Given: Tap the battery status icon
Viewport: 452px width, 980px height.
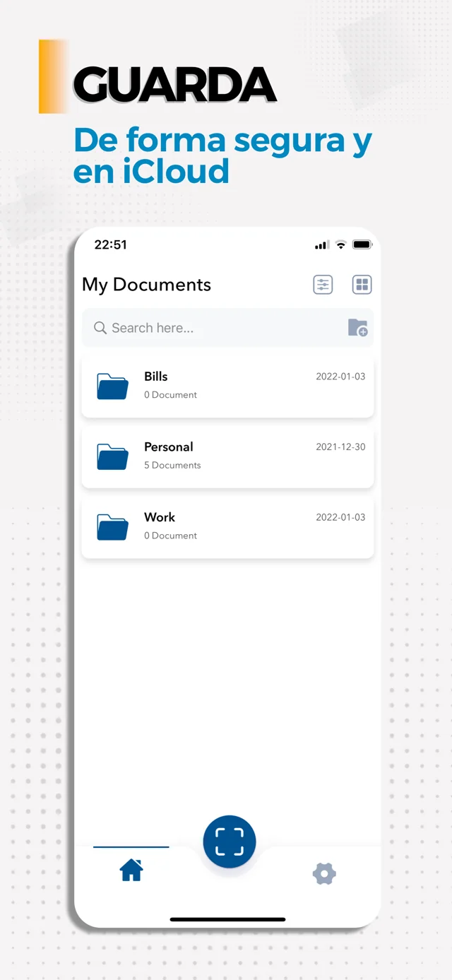Looking at the screenshot, I should coord(362,244).
